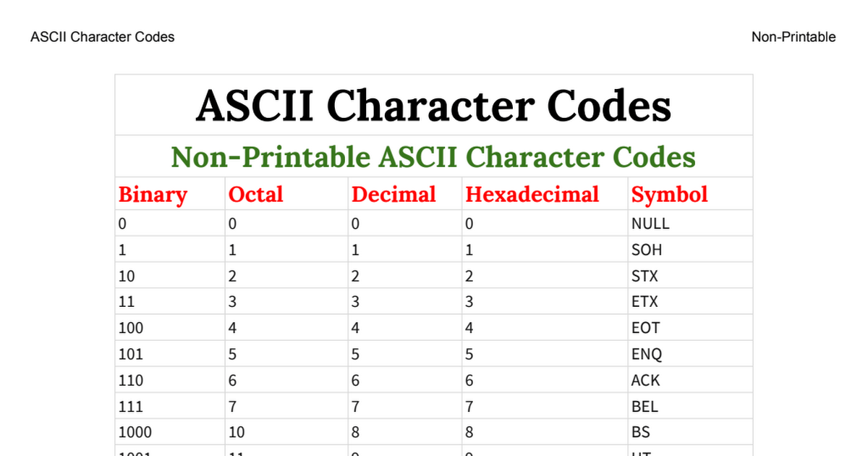The height and width of the screenshot is (456, 868).
Task: Click the 'EOT' symbol cell
Action: 646,328
